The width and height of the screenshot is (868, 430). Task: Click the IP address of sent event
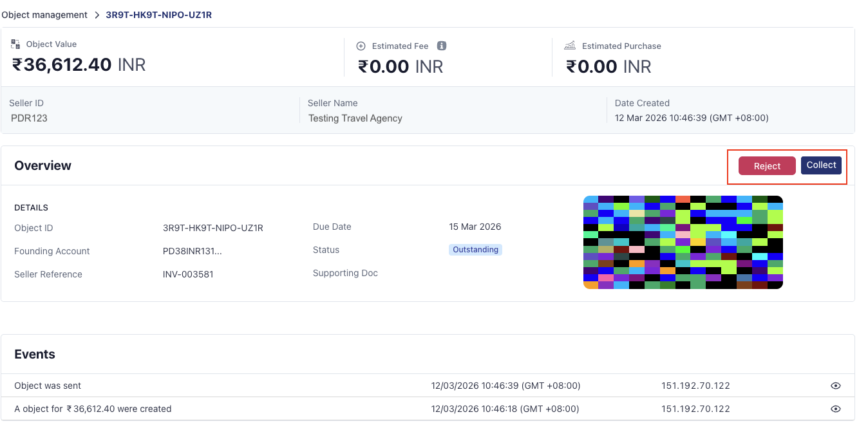[695, 386]
